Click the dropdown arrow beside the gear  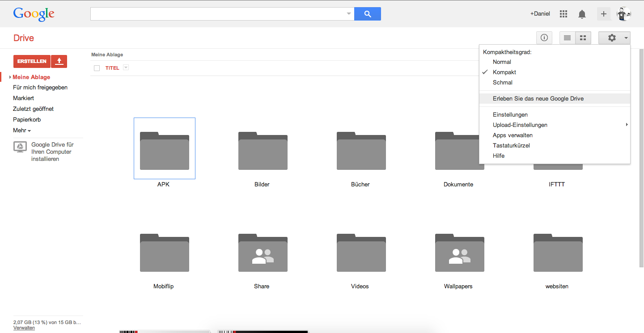[x=626, y=38]
